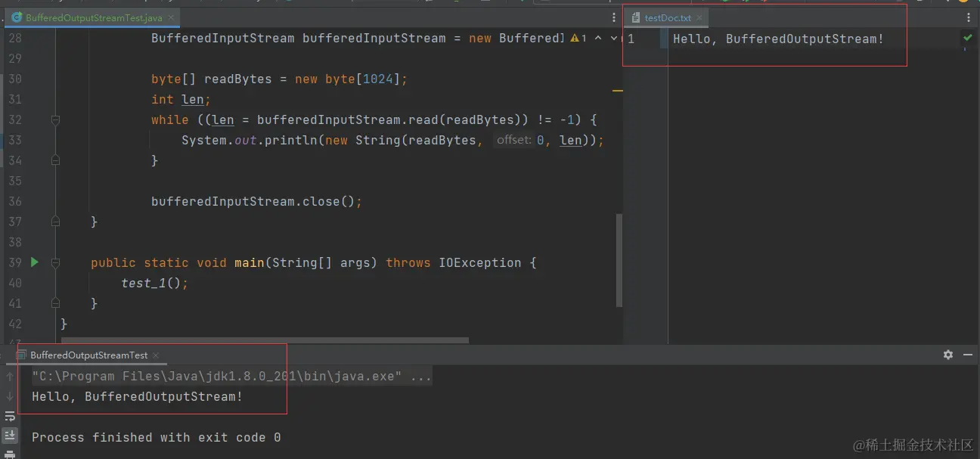Collapse while block end fold at line 34
980x459 pixels.
coord(55,160)
